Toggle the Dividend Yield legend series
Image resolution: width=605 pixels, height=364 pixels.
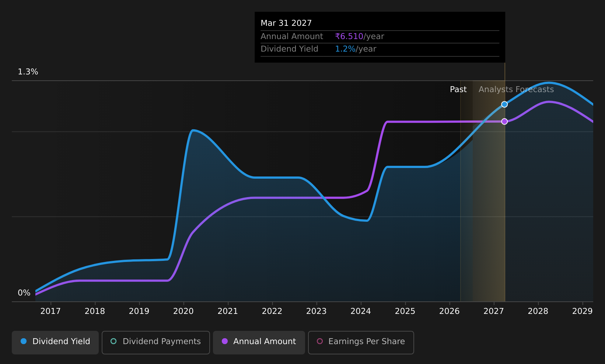click(55, 342)
